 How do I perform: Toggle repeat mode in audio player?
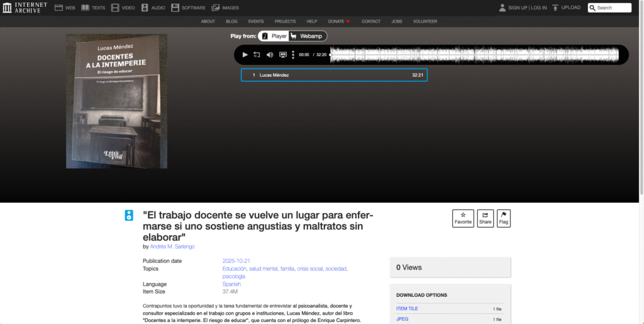(257, 55)
